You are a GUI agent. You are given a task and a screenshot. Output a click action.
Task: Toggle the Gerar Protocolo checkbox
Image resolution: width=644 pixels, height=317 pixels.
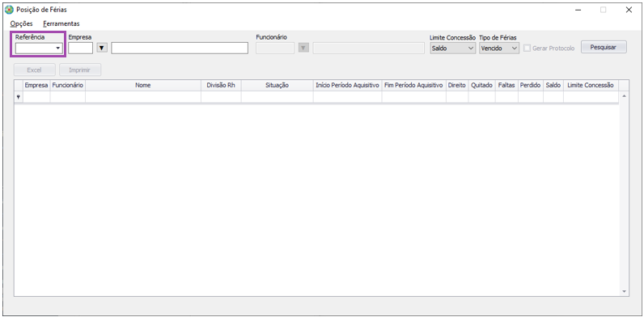pos(527,49)
